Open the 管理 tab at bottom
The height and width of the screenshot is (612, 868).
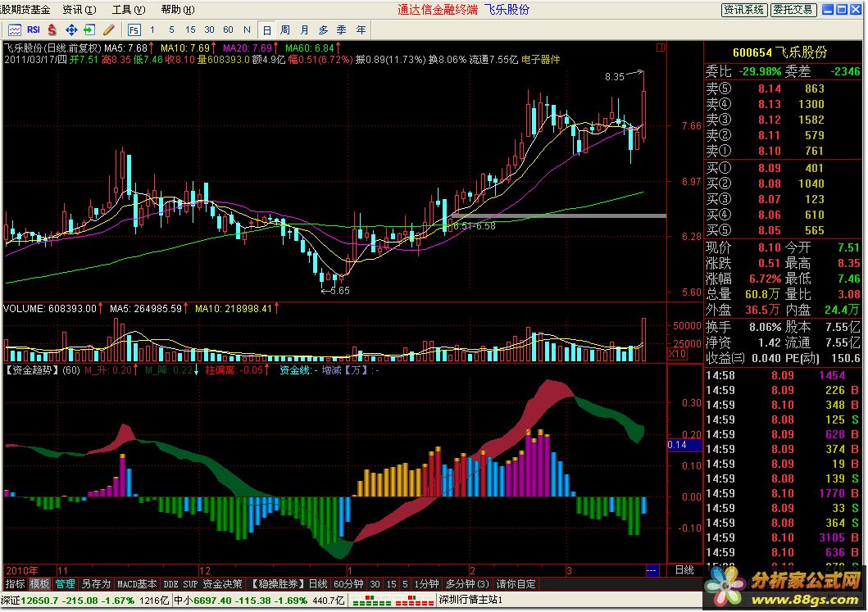[x=65, y=584]
